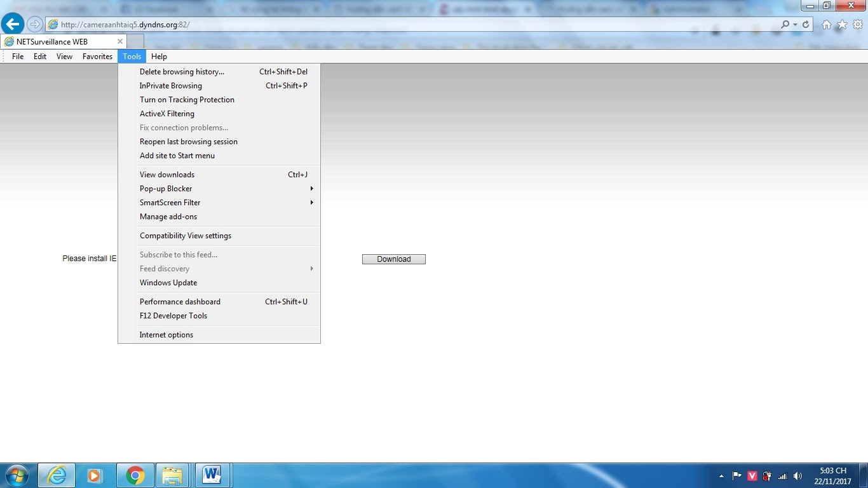Show hidden tray icons arrow
This screenshot has height=488, width=868.
click(721, 476)
